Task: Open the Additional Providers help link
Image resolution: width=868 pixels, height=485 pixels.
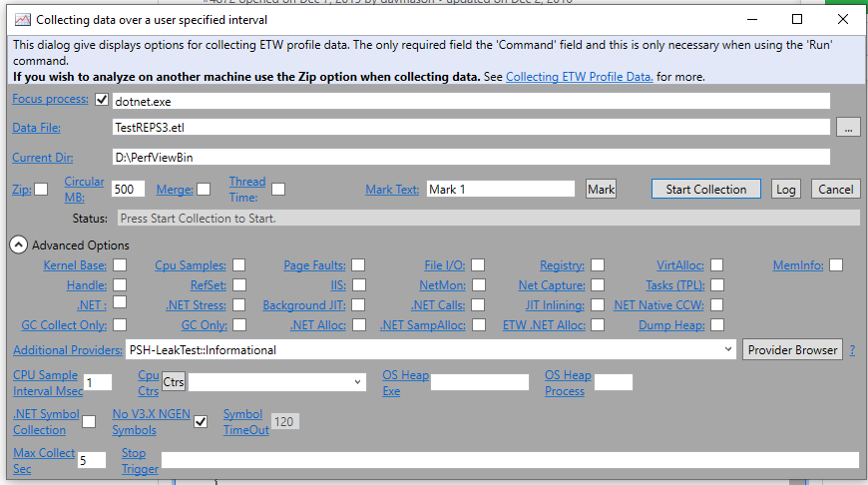Action: point(68,350)
